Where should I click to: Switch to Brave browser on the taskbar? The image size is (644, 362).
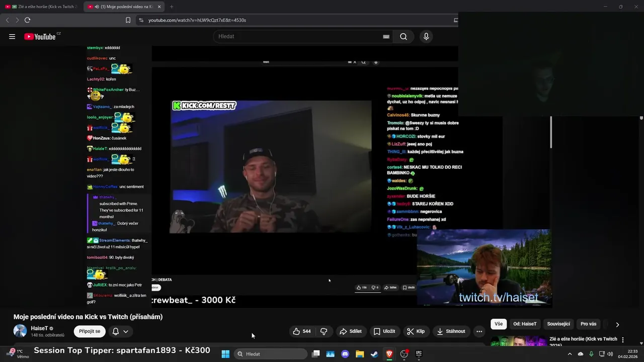[389, 354]
